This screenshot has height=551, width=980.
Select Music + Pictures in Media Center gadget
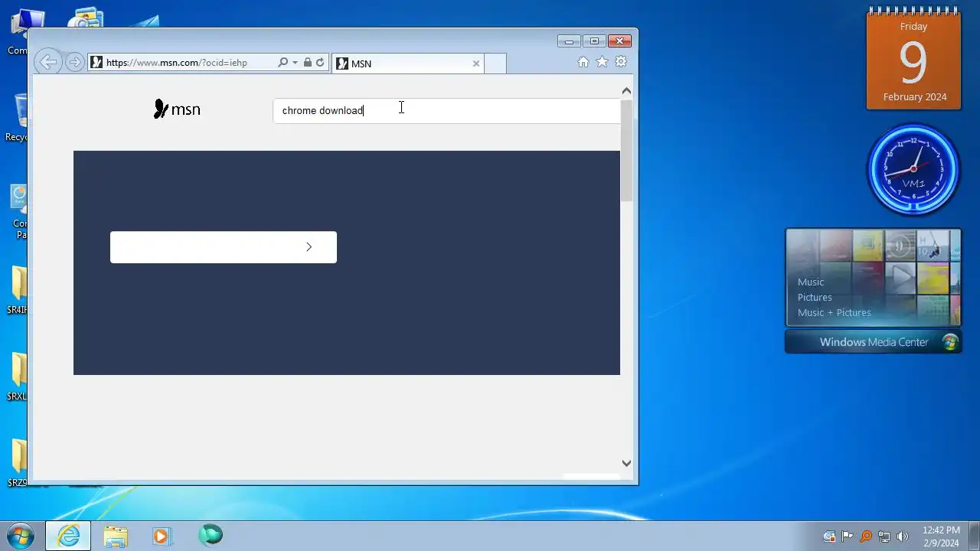pos(835,312)
